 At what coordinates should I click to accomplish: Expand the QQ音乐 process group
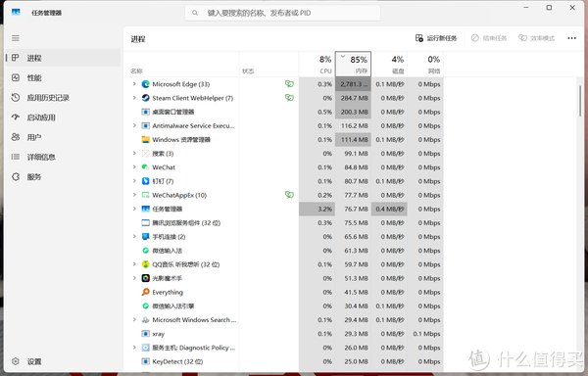pyautogui.click(x=134, y=264)
